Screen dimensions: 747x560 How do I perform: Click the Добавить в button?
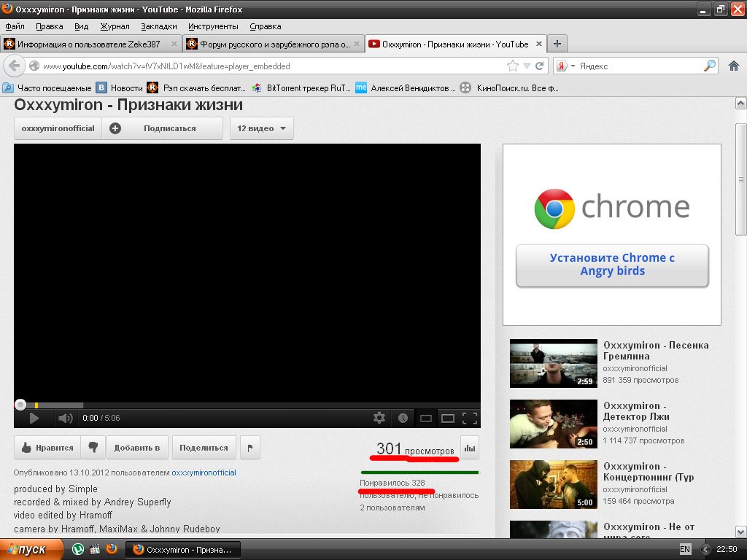(137, 447)
